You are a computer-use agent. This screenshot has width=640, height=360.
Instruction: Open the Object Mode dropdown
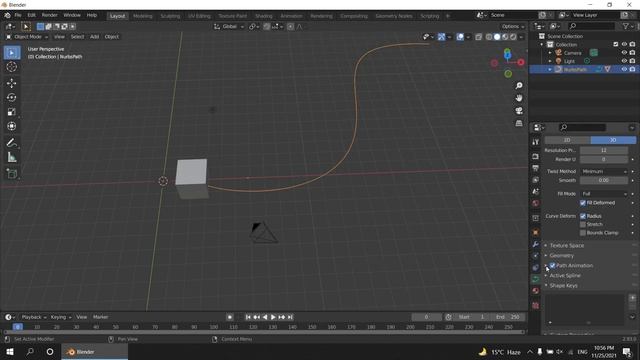[x=27, y=37]
